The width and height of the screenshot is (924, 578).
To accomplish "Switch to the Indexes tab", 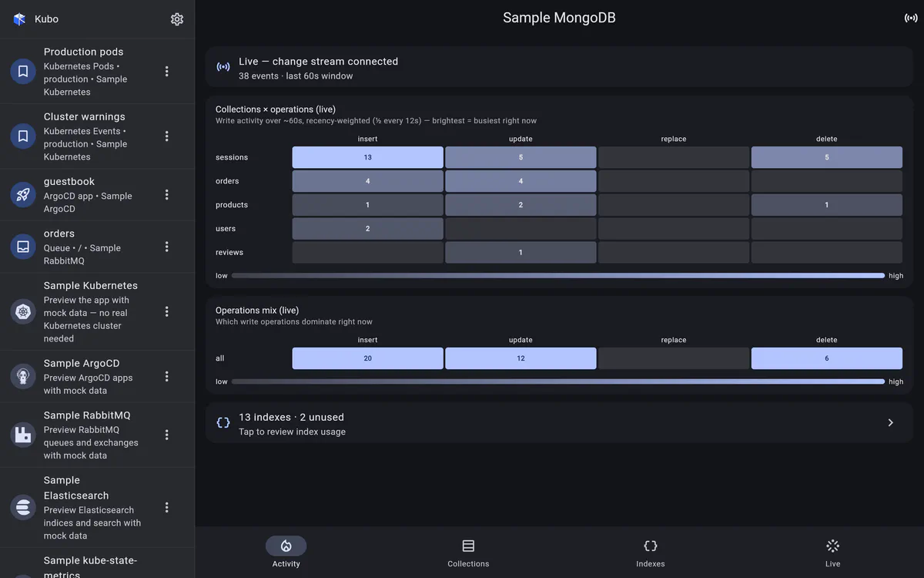I will tap(651, 553).
